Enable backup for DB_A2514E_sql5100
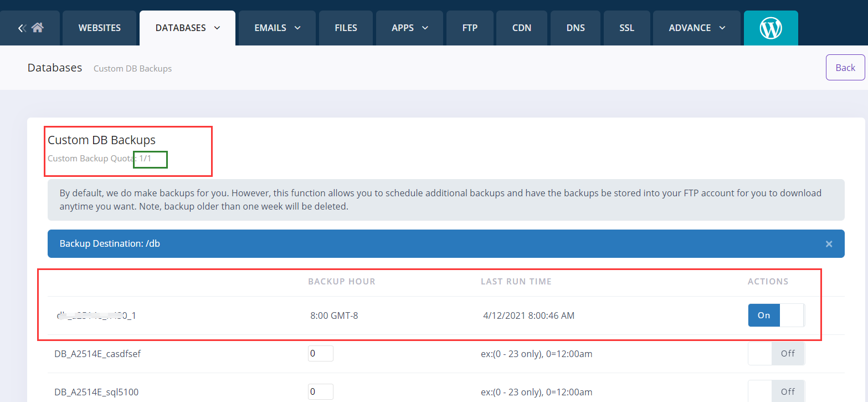 pyautogui.click(x=775, y=391)
